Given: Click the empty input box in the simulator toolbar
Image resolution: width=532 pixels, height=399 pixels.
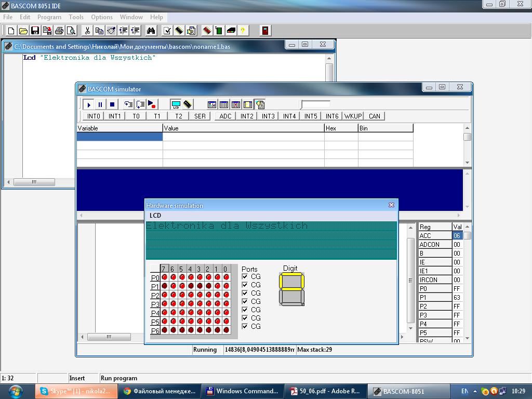Looking at the screenshot, I should [x=315, y=104].
